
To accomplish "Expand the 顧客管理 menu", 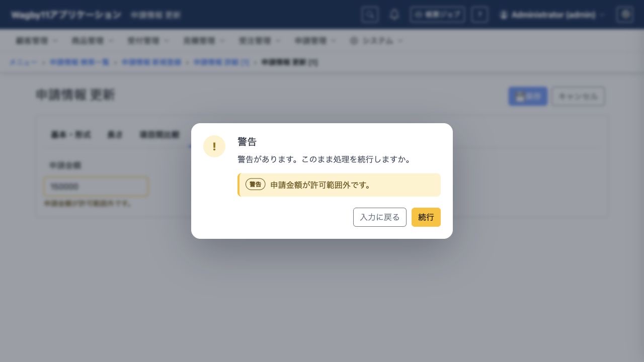I will pos(37,41).
